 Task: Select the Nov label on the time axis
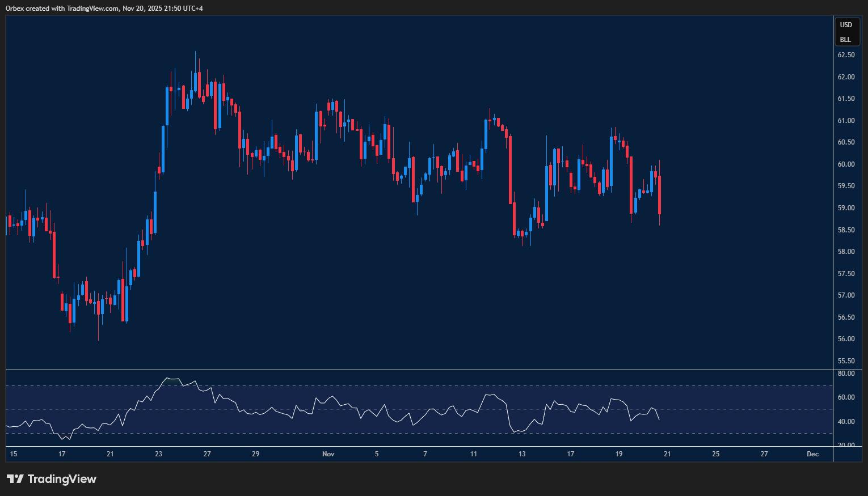[328, 454]
